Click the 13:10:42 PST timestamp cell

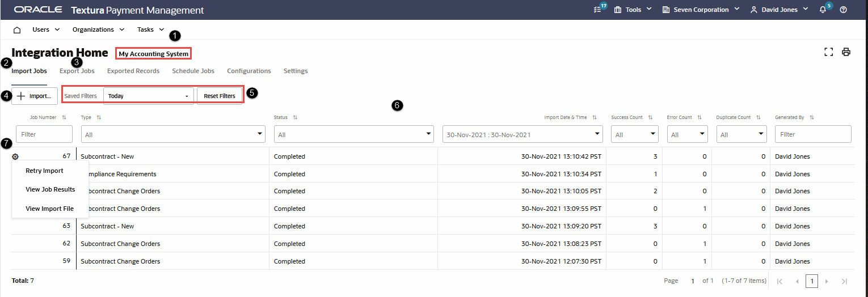coord(561,156)
